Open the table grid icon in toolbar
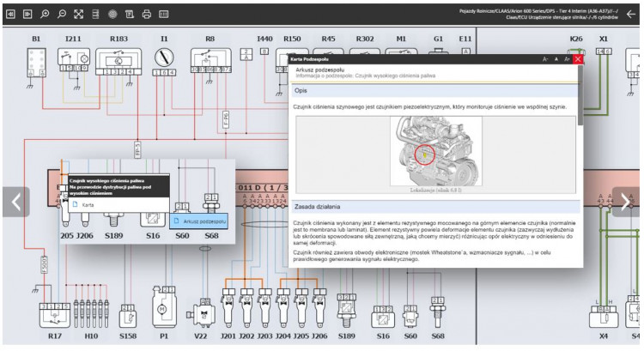The height and width of the screenshot is (351, 644). 163,15
